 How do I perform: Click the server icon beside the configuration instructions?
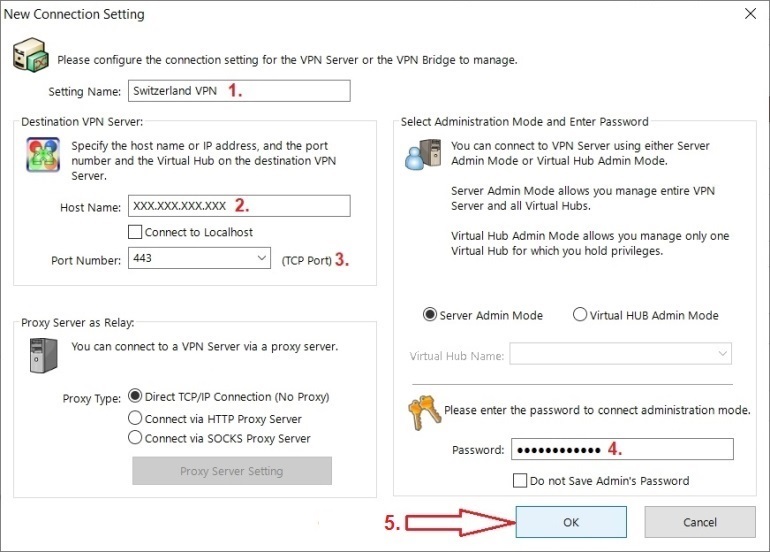pyautogui.click(x=29, y=56)
